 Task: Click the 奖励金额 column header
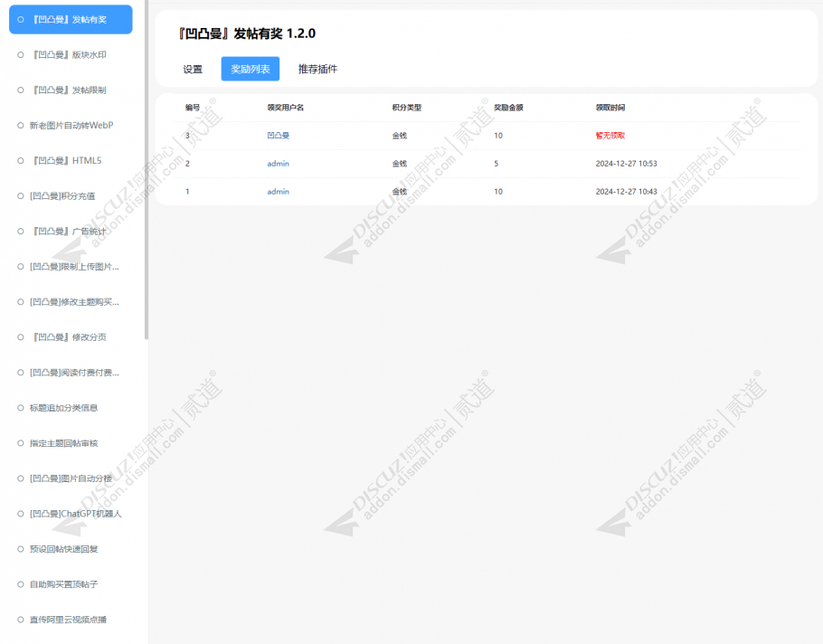click(508, 108)
